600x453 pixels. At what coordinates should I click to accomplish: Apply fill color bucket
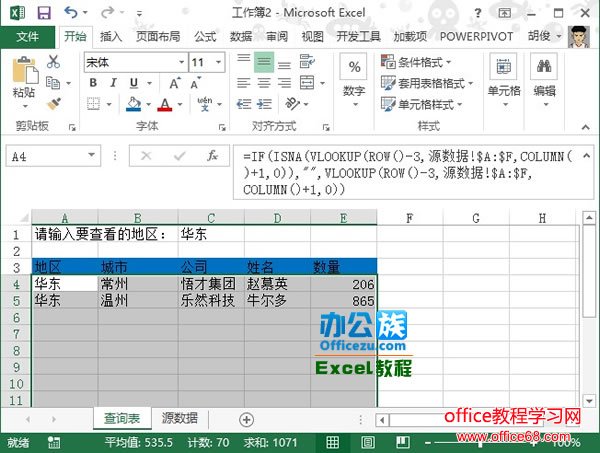[x=134, y=104]
